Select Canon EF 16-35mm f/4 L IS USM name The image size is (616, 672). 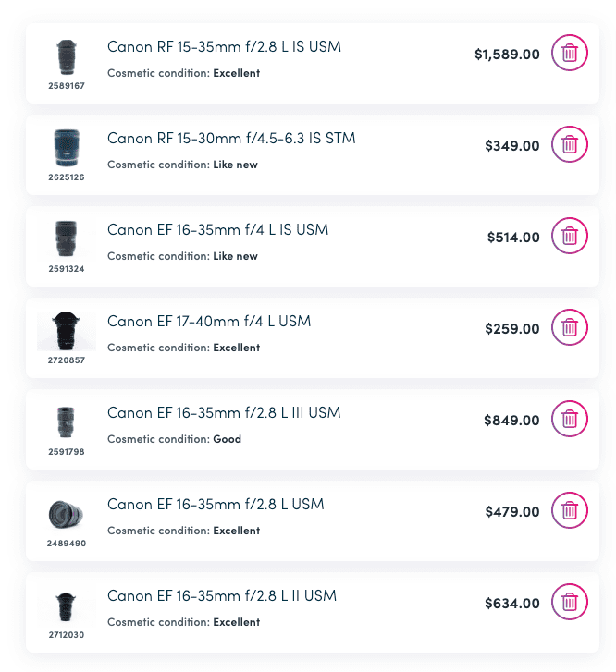[x=217, y=229]
